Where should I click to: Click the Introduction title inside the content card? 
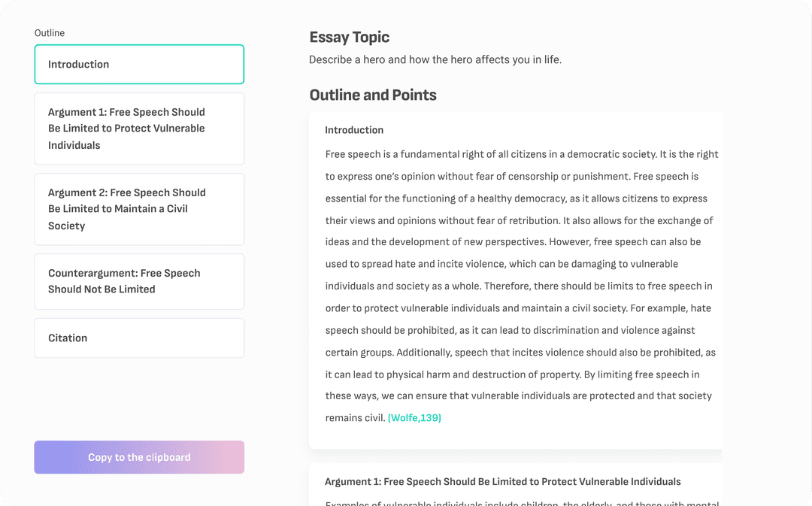click(x=354, y=130)
